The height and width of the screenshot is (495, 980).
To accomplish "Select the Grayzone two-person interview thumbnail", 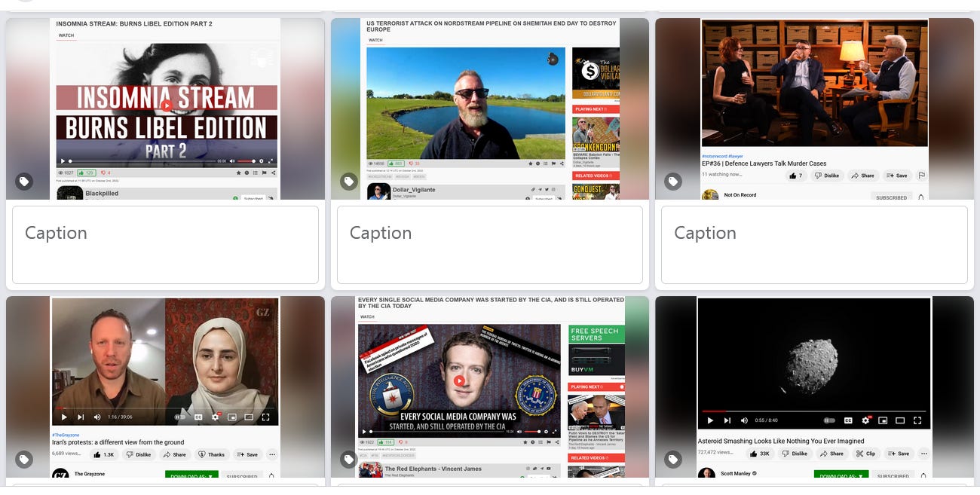I will (x=165, y=387).
